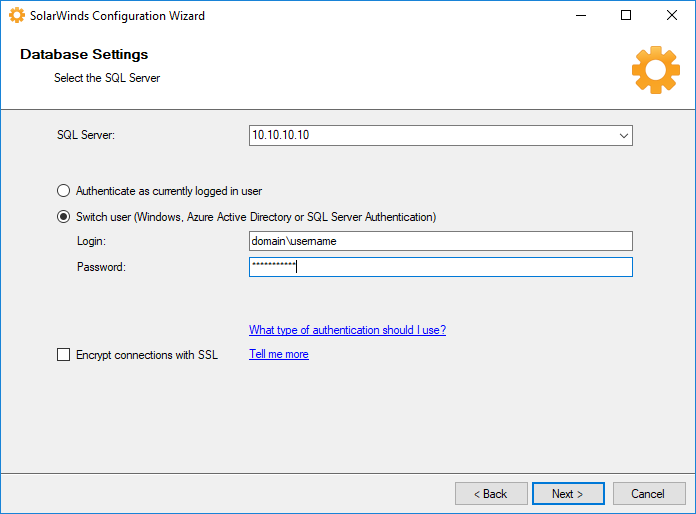
Task: Close the Configuration Wizard window
Action: coord(672,16)
